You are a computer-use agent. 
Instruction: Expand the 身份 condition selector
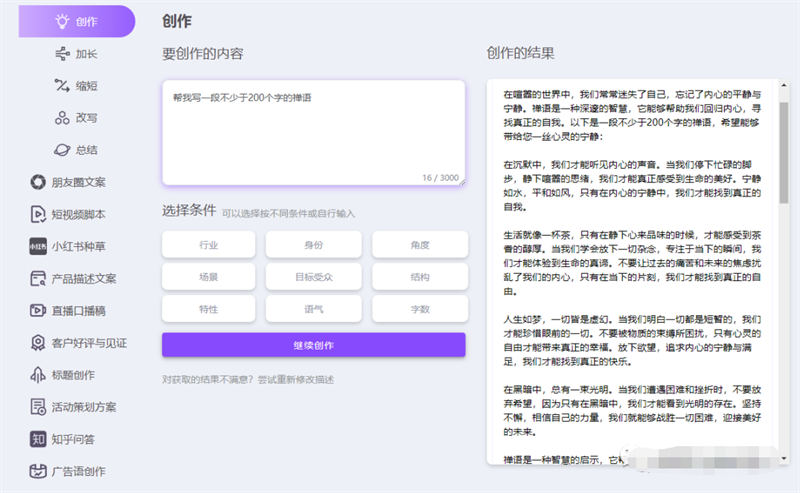tap(314, 244)
